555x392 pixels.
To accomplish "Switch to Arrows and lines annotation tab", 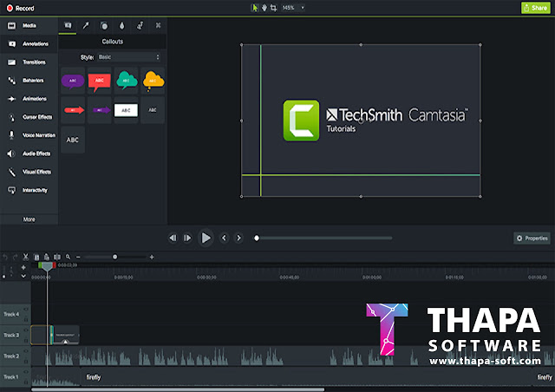I will [x=86, y=25].
